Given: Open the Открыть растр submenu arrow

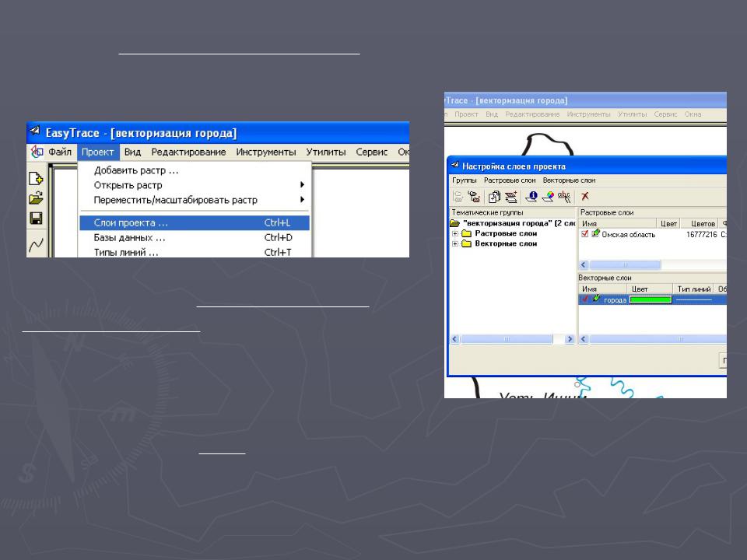Looking at the screenshot, I should pyautogui.click(x=302, y=185).
